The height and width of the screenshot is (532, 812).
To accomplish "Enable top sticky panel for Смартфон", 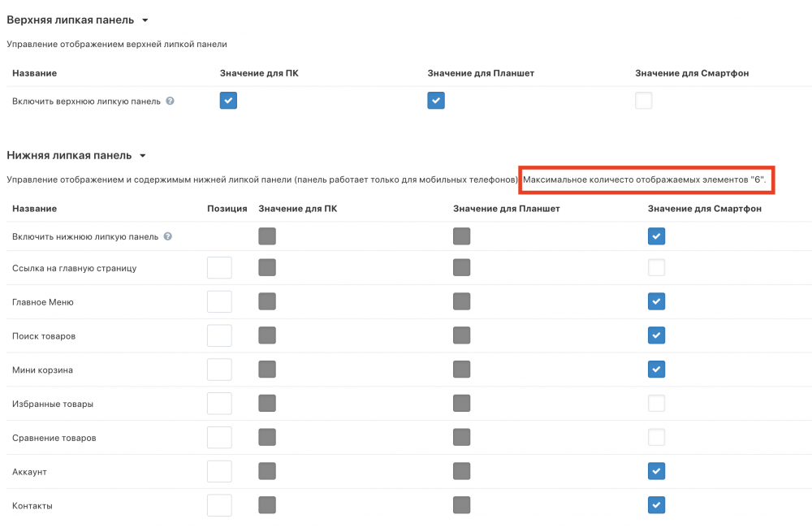I will pyautogui.click(x=644, y=101).
